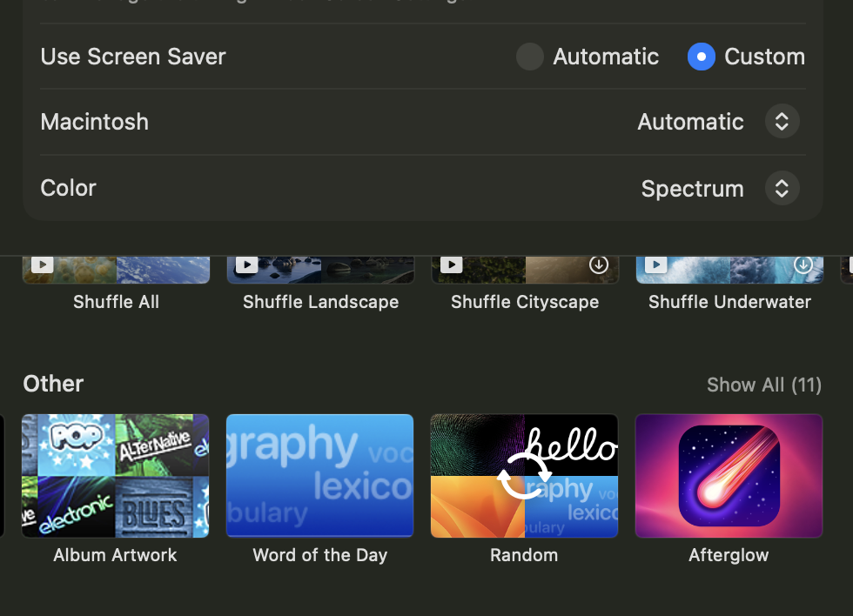
Task: Select the Automatic radio button
Action: tap(530, 57)
